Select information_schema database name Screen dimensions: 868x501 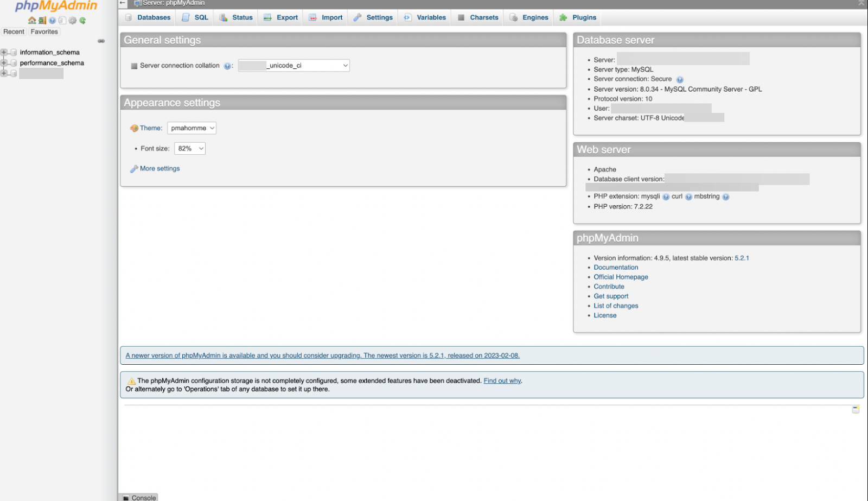pyautogui.click(x=50, y=53)
